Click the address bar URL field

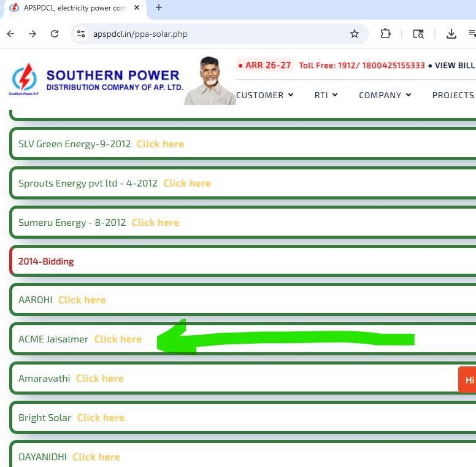tap(218, 34)
